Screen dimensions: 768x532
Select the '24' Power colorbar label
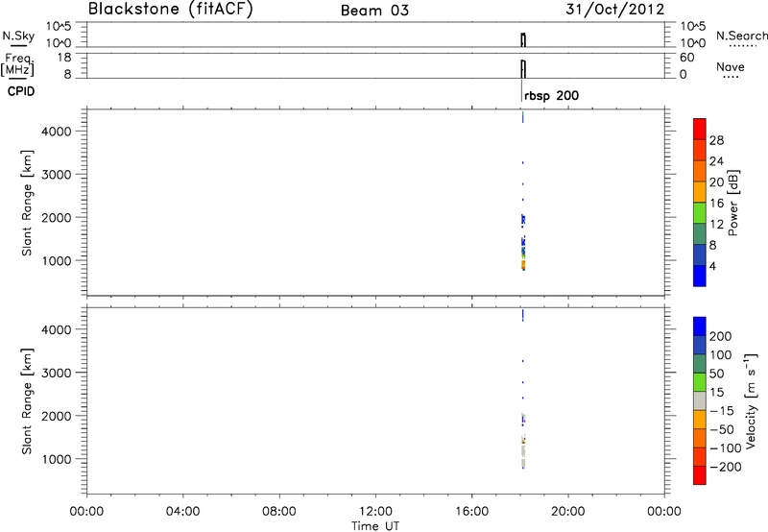[716, 161]
